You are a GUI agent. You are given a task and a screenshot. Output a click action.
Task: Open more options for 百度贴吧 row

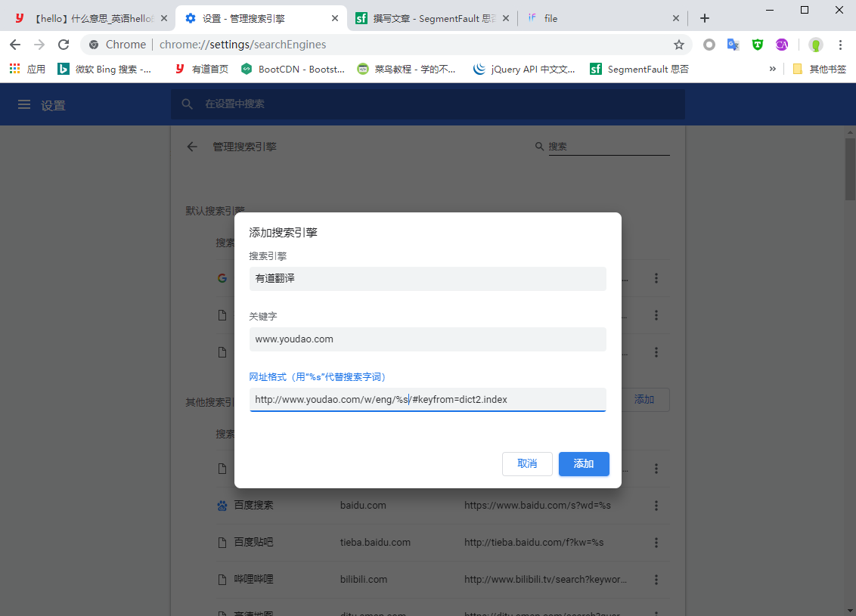point(656,543)
